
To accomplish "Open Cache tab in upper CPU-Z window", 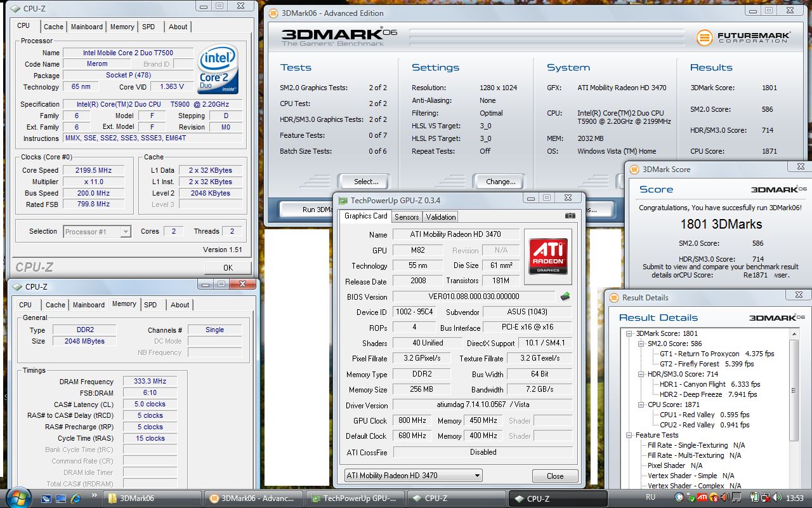I will click(53, 27).
